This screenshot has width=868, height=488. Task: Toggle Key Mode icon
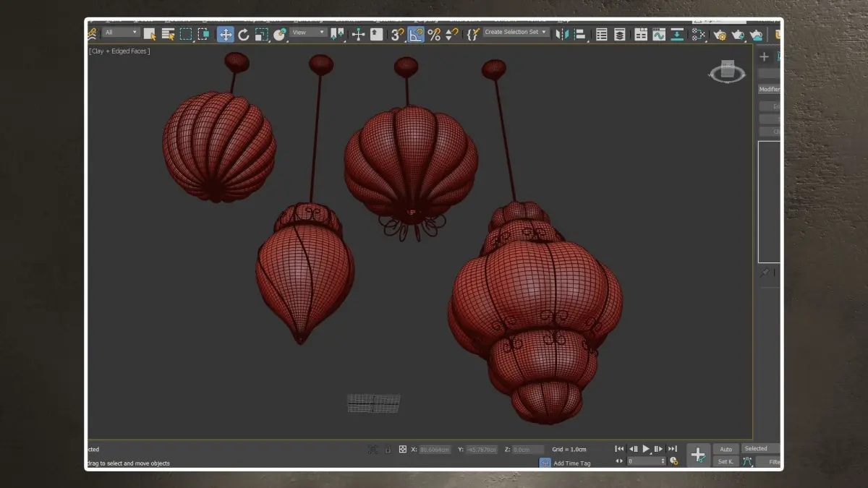pos(619,461)
